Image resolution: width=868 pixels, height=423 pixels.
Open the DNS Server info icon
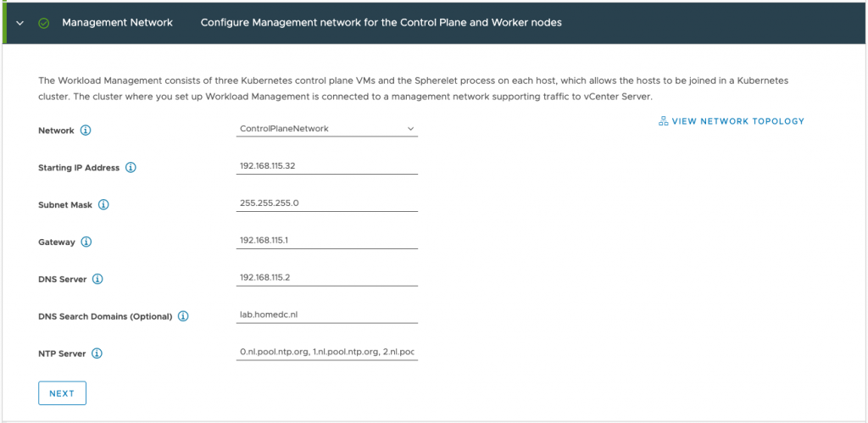[97, 279]
